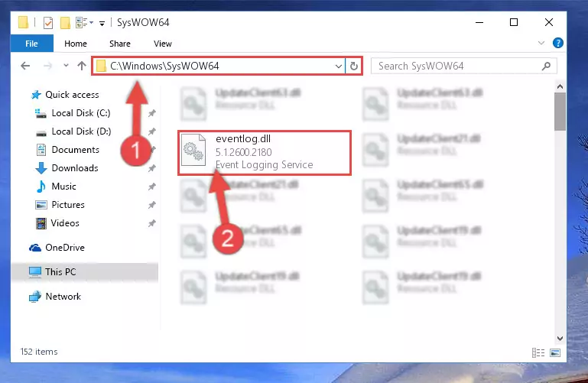Image resolution: width=588 pixels, height=383 pixels.
Task: Open Downloads in the sidebar
Action: 75,168
